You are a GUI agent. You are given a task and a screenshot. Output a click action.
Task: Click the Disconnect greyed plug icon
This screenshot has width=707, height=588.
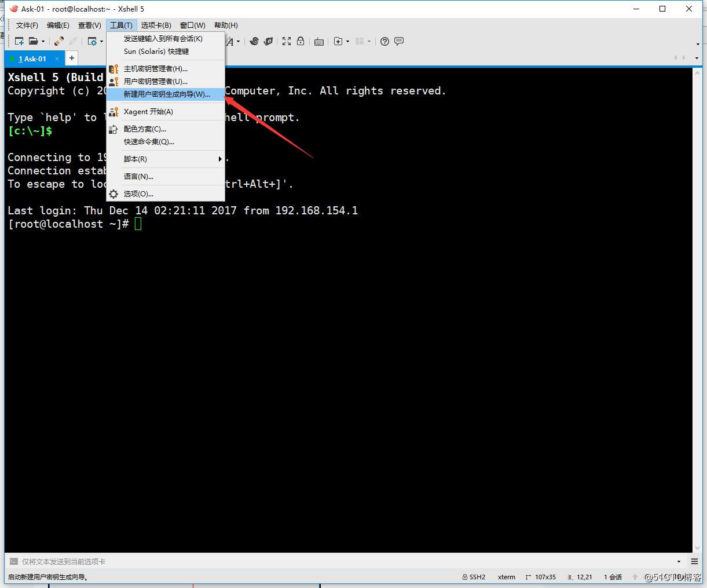point(73,41)
